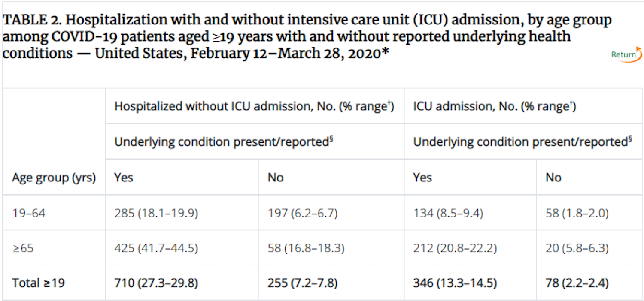Click the Age group (yrs) header
This screenshot has width=644, height=301.
point(54,178)
